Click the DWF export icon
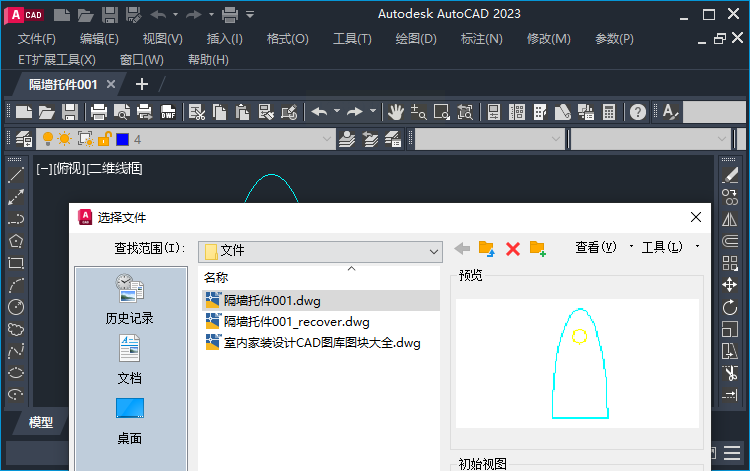Screen dimensions: 750x471 pyautogui.click(x=168, y=112)
